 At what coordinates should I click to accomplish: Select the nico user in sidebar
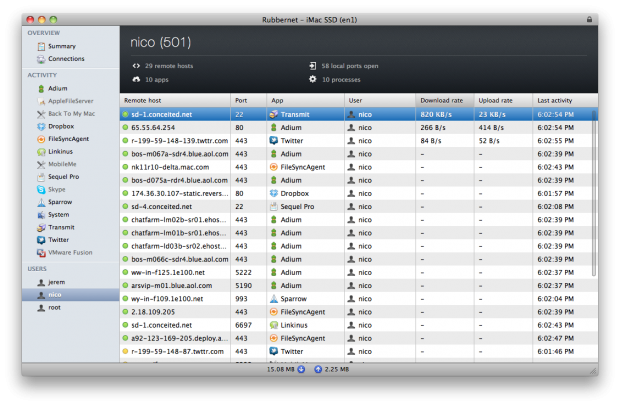coord(71,295)
